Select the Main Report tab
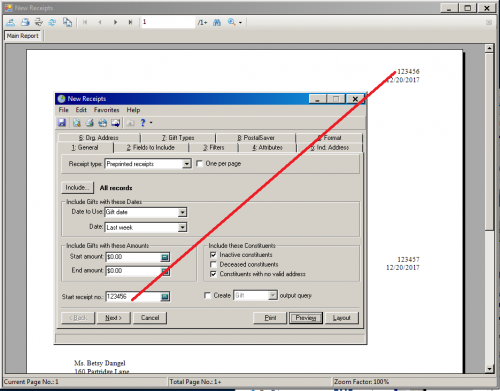500x391 pixels. (23, 36)
